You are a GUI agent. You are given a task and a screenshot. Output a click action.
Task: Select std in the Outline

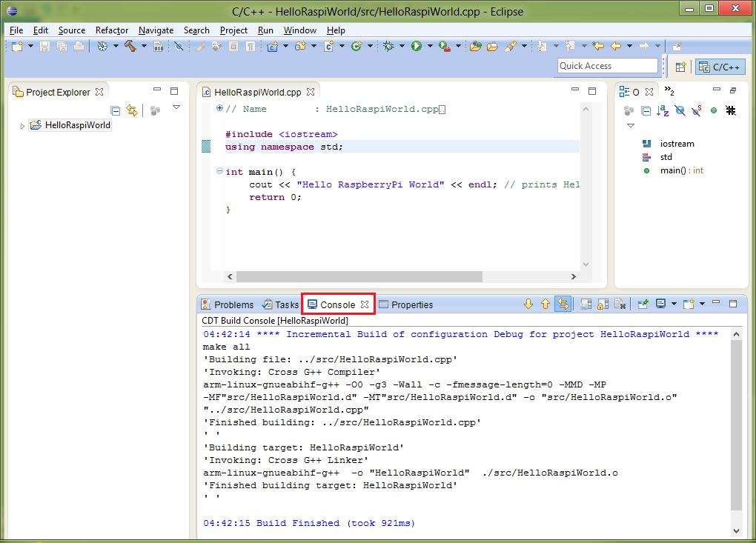click(x=666, y=157)
